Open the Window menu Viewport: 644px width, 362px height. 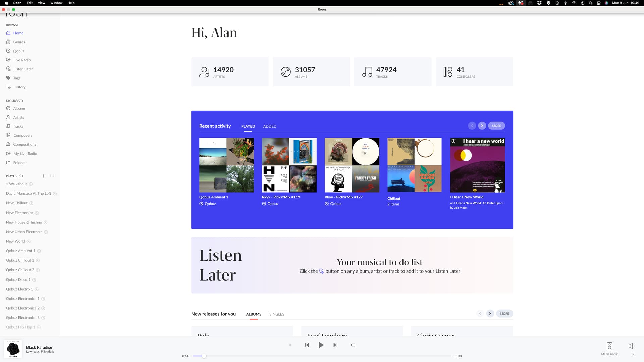(x=56, y=3)
